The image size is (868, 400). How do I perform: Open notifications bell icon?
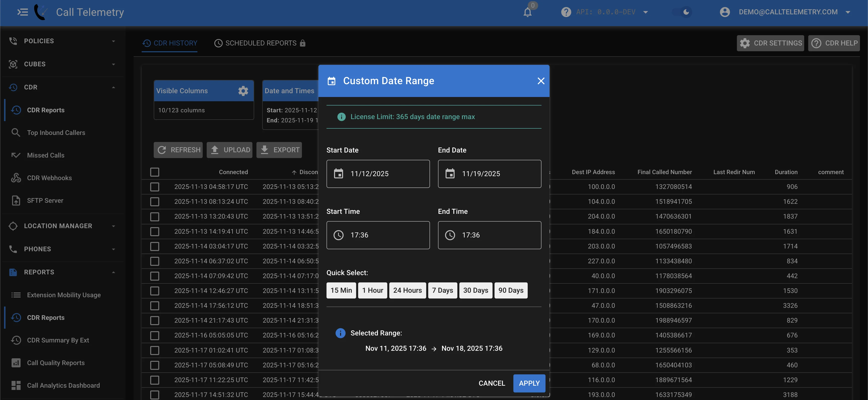click(x=527, y=13)
